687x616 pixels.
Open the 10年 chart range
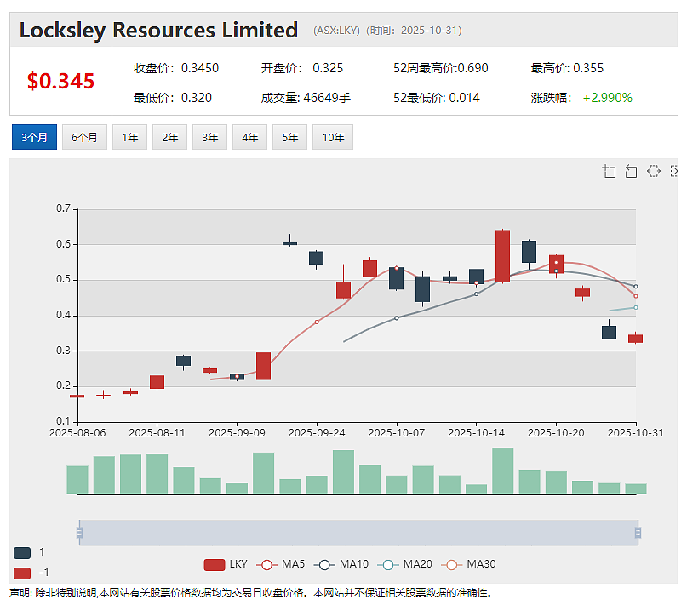[333, 137]
